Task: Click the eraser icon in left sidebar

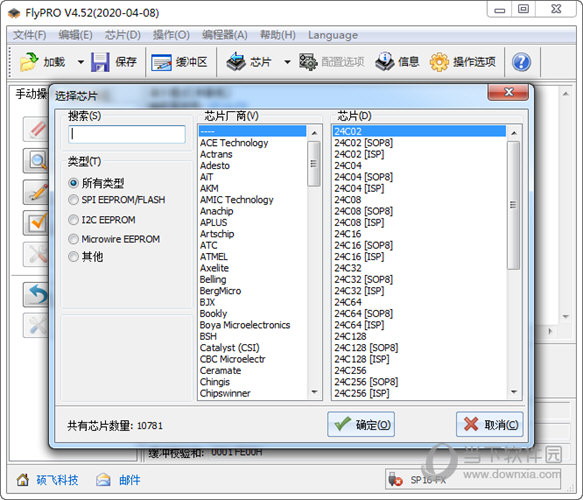Action: (36, 129)
